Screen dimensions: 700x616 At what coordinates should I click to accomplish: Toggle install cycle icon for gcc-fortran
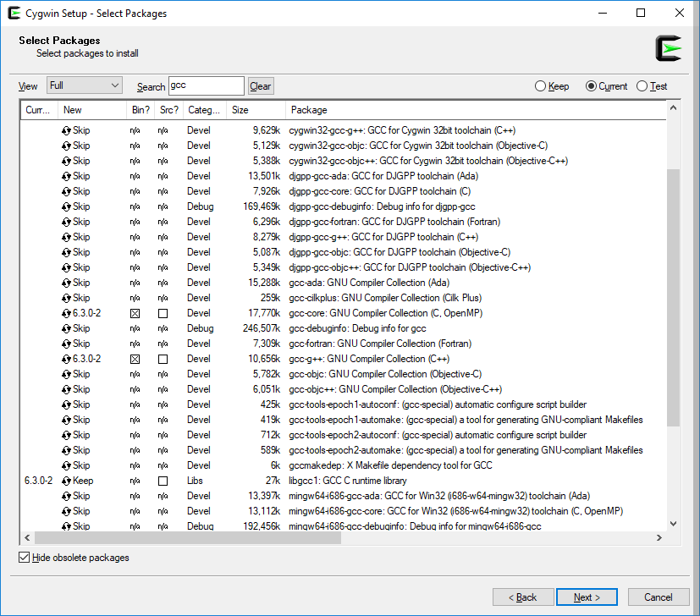(66, 344)
